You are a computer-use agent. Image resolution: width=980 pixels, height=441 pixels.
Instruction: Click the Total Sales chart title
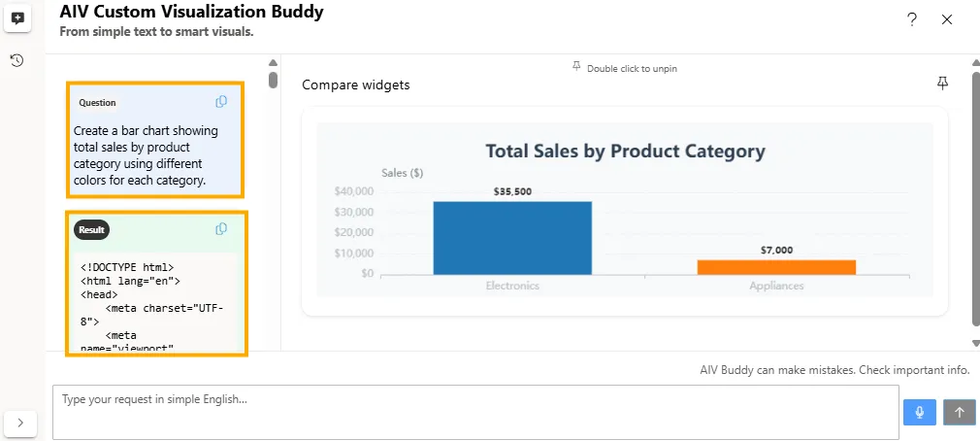[x=625, y=152]
